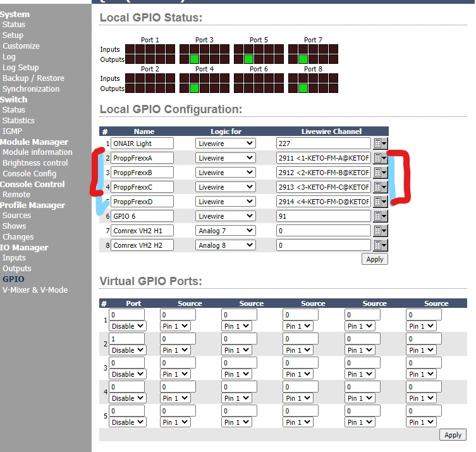Click the GPIO 6 name field
This screenshot has height=452, width=476.
point(142,216)
